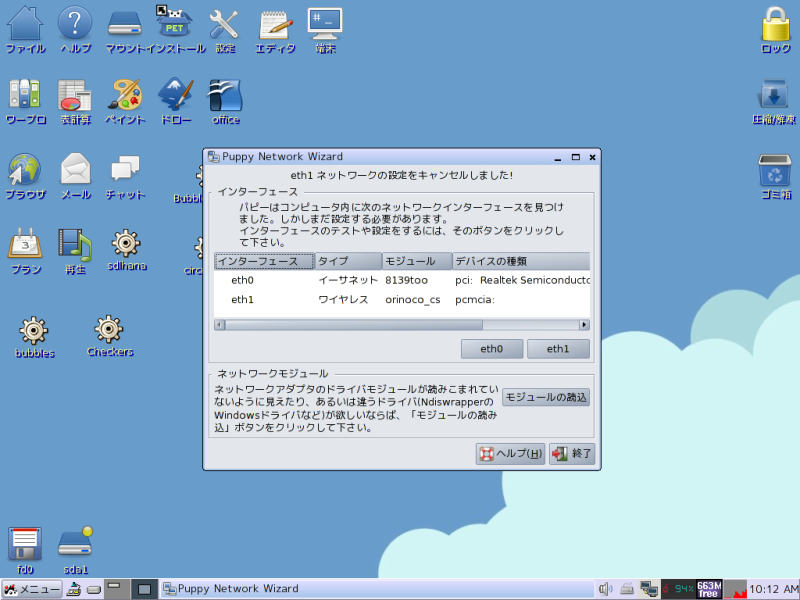Click the scrollbar right arrow
This screenshot has height=600, width=800.
click(x=584, y=325)
